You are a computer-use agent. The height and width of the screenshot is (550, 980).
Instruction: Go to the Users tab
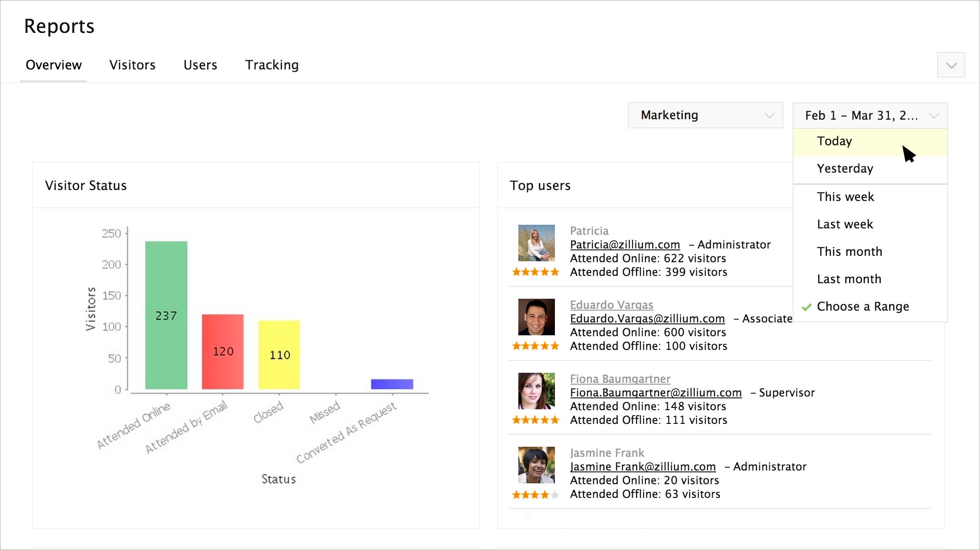pyautogui.click(x=200, y=65)
